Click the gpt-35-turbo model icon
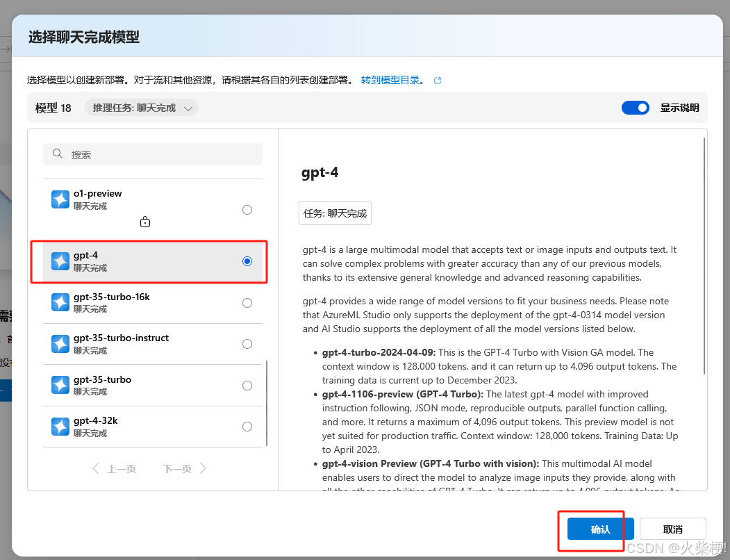 point(60,386)
